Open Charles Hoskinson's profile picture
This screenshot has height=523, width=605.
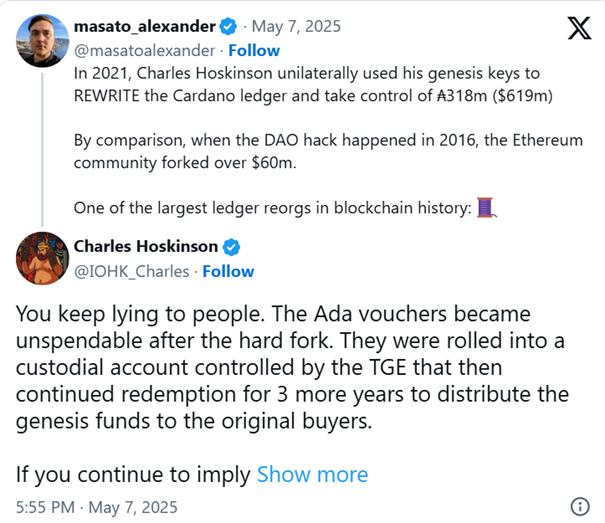tap(42, 258)
